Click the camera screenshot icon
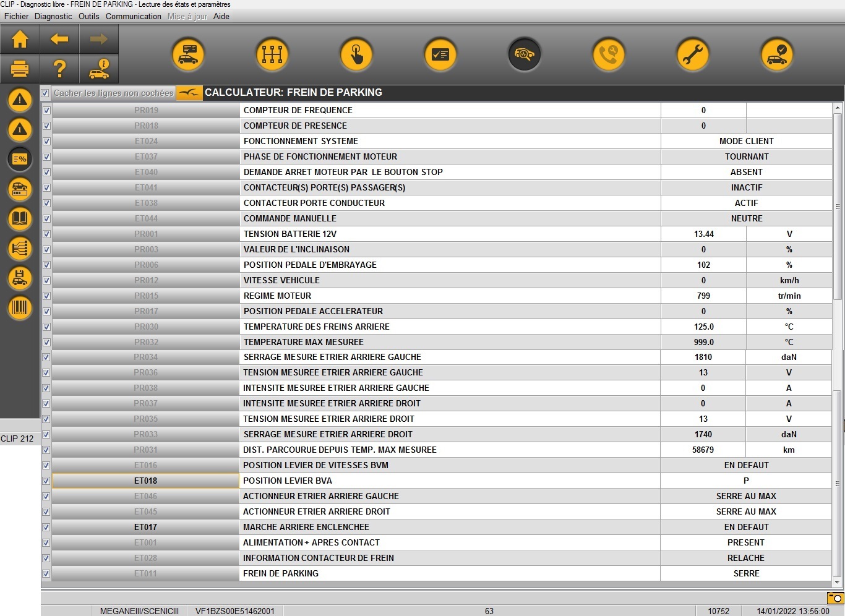This screenshot has width=845, height=616. (x=835, y=598)
